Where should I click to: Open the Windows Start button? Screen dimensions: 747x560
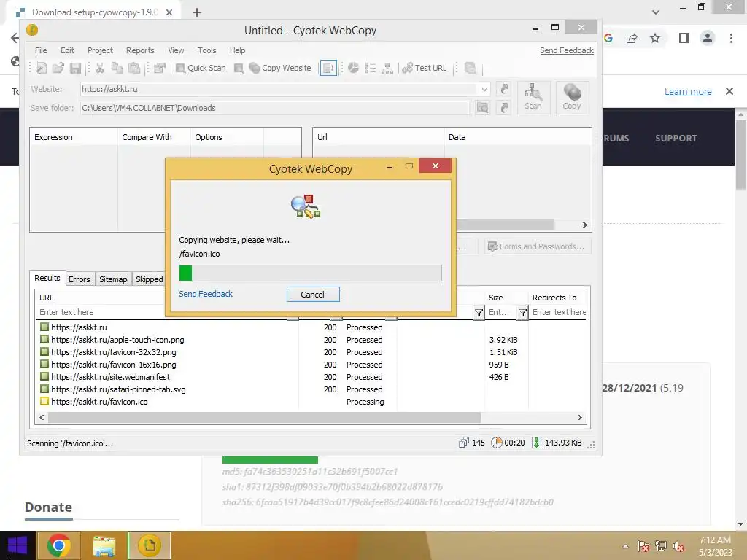click(18, 545)
